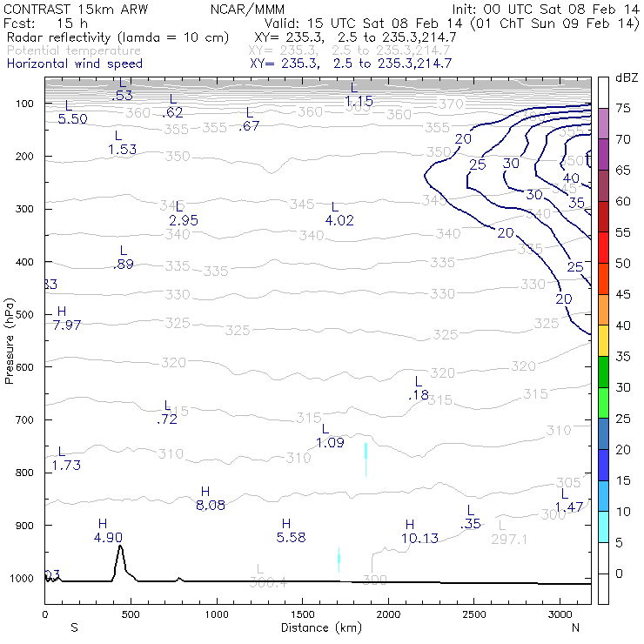Click the wind minimum value '1.53'
This screenshot has height=644, width=644.
coord(123,150)
